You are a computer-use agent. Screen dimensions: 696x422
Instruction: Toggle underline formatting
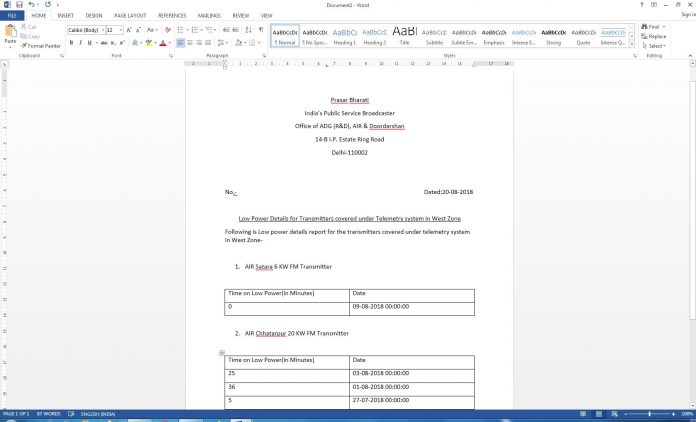point(90,43)
